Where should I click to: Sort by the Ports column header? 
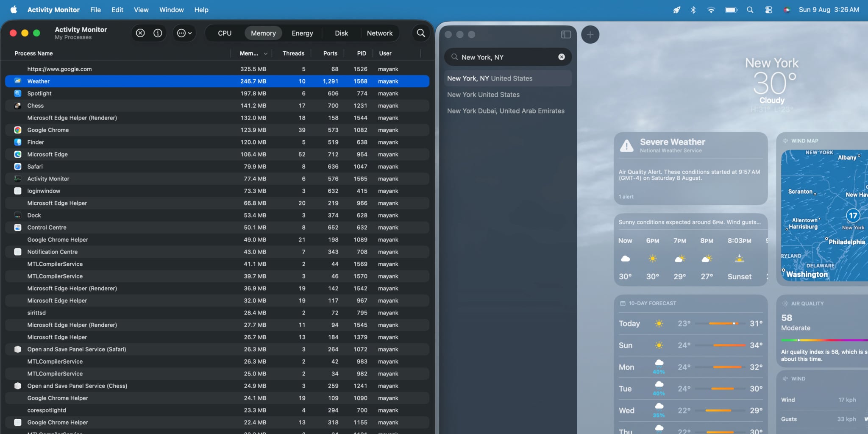point(330,53)
